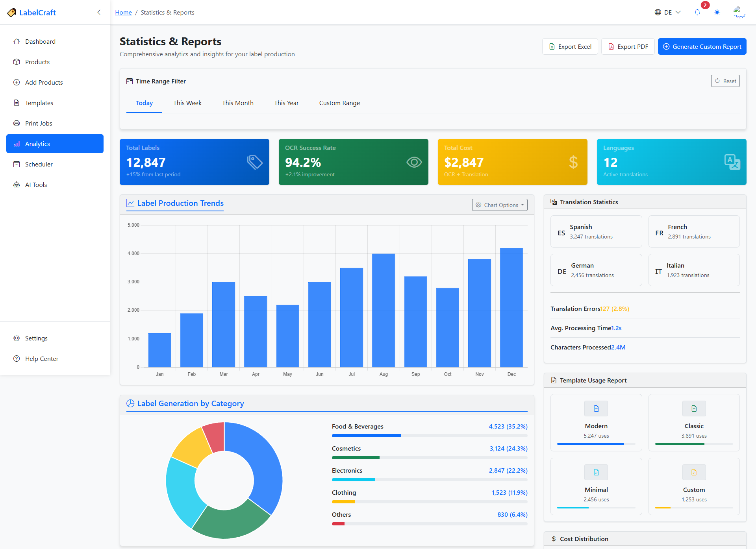Image resolution: width=756 pixels, height=549 pixels.
Task: Reset the time range filter
Action: click(x=725, y=81)
